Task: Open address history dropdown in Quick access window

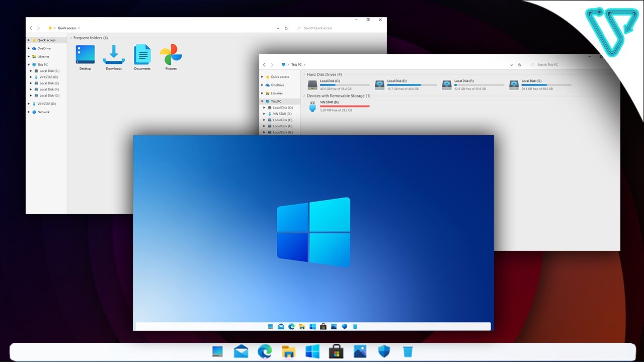Action: coord(278,28)
